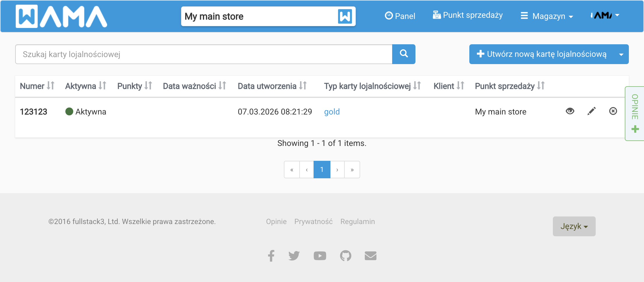Click Utwórz nową kartę lojalnościową button
The height and width of the screenshot is (282, 644).
542,54
